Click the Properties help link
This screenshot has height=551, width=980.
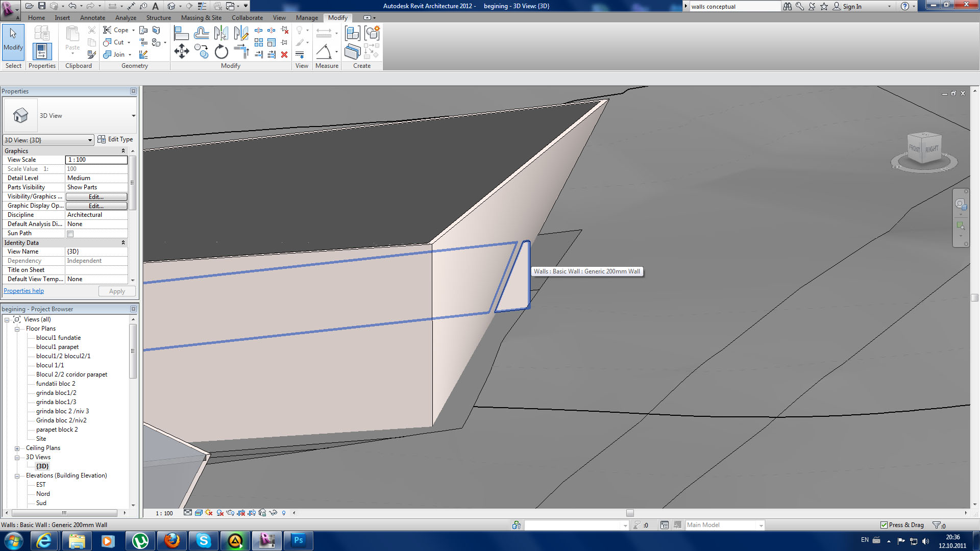coord(23,291)
